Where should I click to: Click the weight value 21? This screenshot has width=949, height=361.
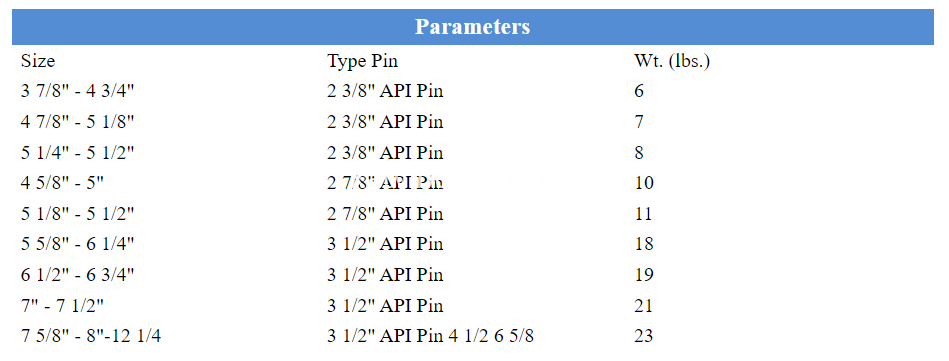pos(643,305)
